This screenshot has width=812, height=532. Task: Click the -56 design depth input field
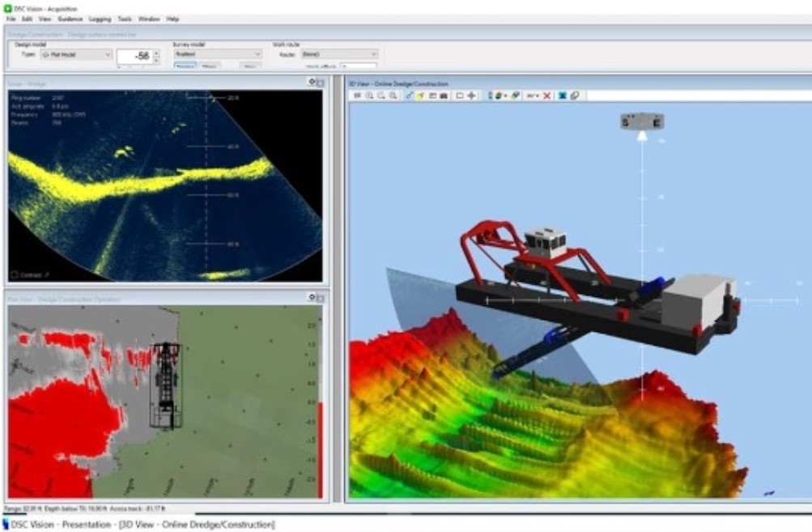coord(134,57)
